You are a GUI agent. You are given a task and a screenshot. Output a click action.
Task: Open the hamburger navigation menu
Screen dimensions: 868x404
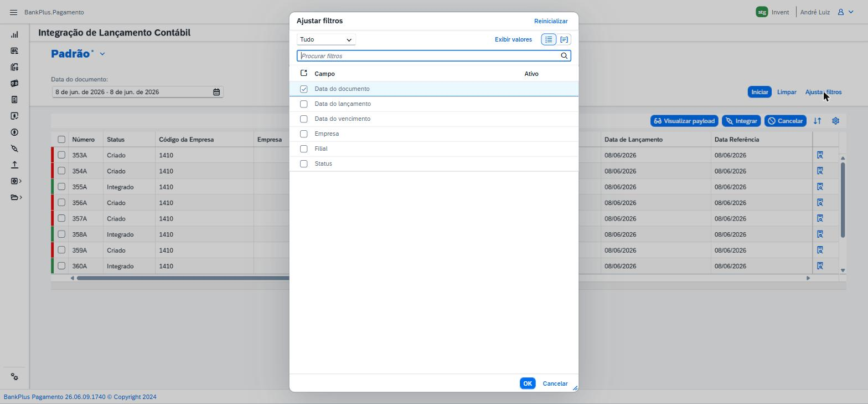pyautogui.click(x=13, y=12)
